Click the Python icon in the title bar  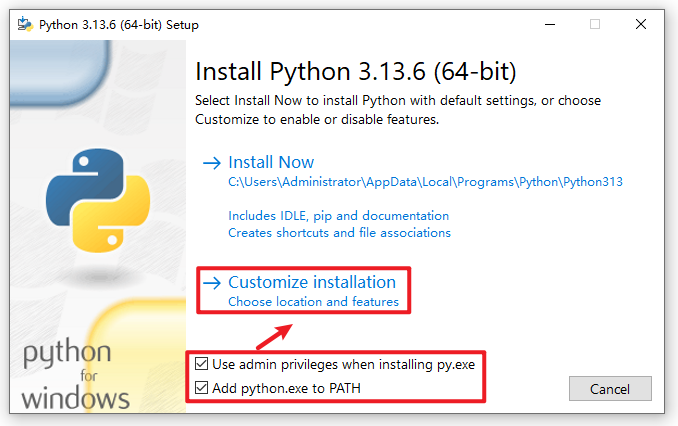pos(24,24)
